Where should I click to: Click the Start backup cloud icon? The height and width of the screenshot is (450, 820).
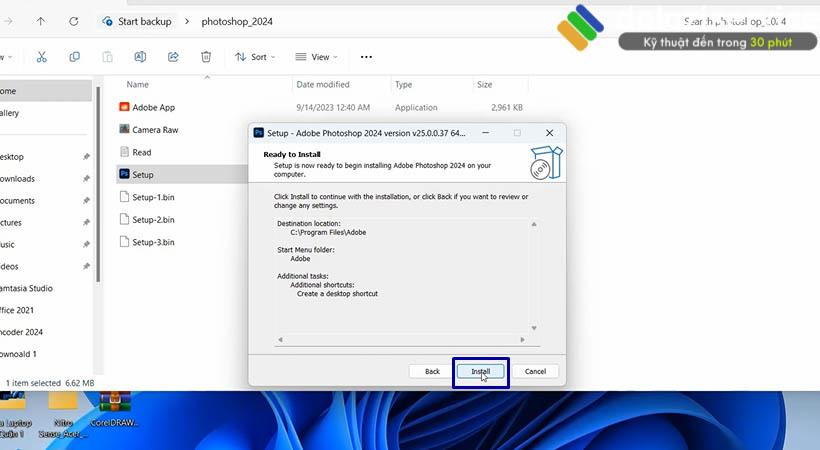click(x=107, y=21)
